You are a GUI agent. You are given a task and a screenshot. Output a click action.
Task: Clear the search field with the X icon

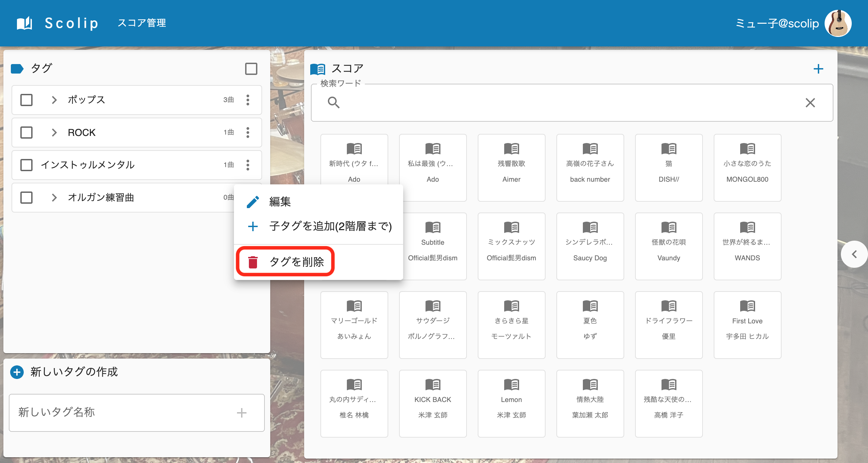coord(810,102)
